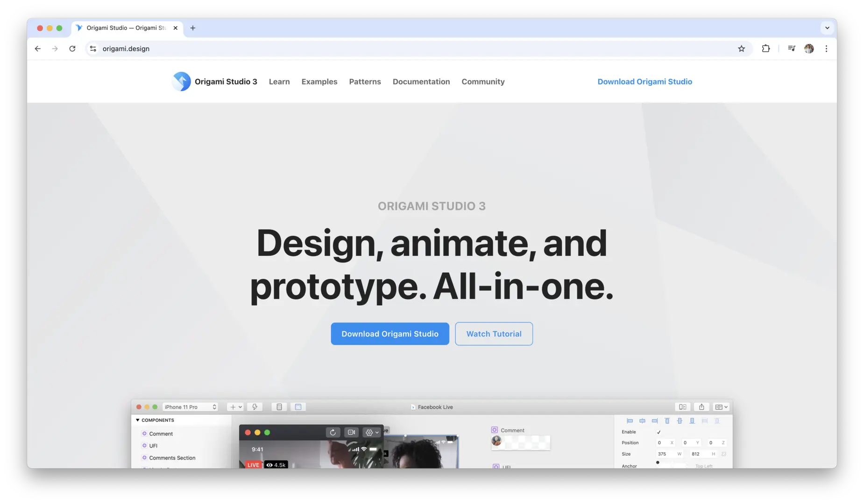Toggle the size proportions link icon
Screen dimensions: 864x504
[723, 454]
